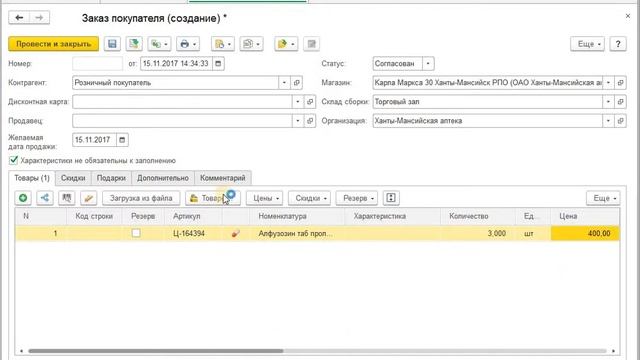The image size is (640, 360).
Task: Open the top Еще menu near help
Action: (x=588, y=44)
